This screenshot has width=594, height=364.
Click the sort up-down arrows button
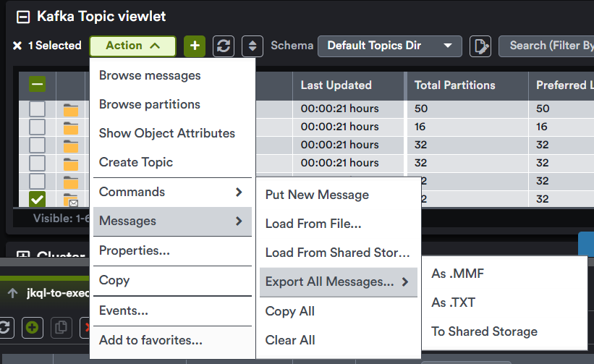[253, 46]
